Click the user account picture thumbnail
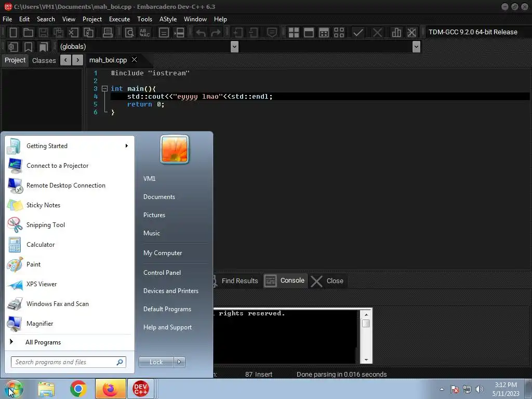The height and width of the screenshot is (399, 532). coord(175,150)
